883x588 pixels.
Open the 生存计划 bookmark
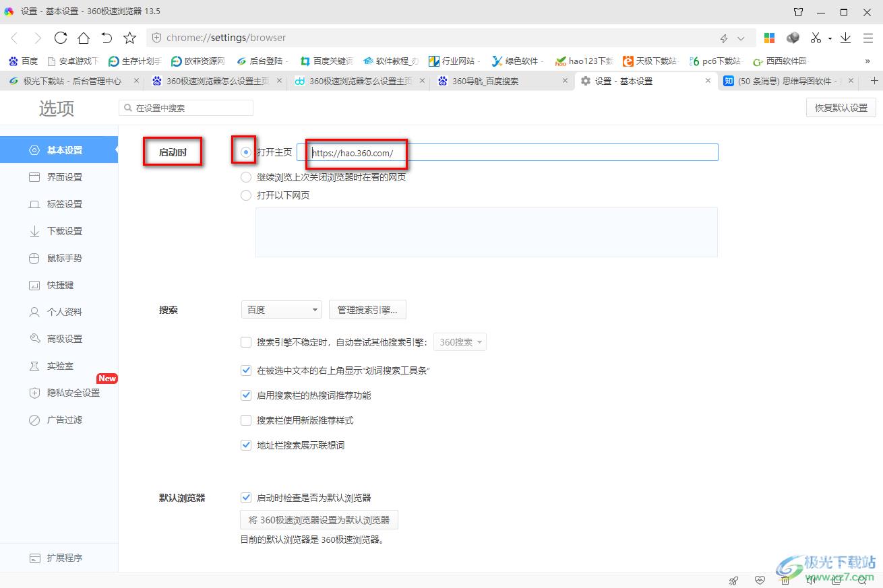[135, 61]
